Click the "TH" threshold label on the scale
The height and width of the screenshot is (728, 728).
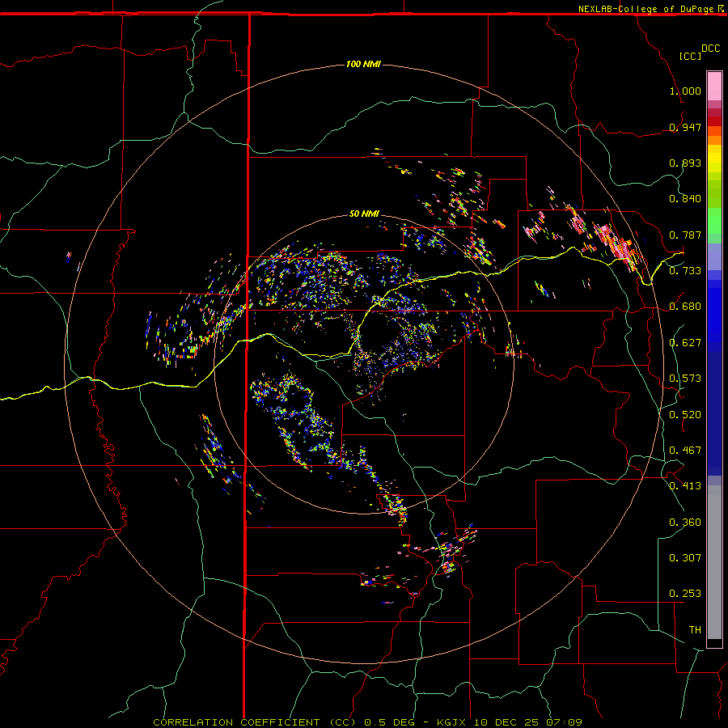pyautogui.click(x=695, y=630)
